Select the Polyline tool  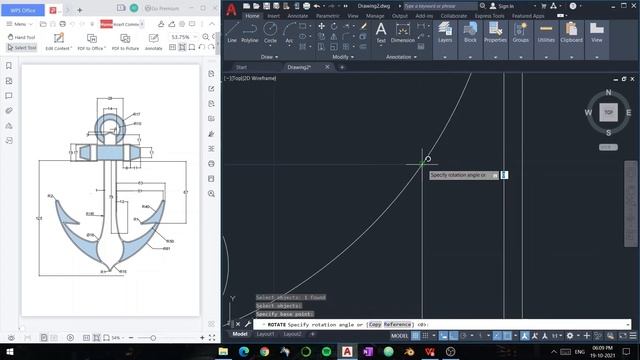[x=249, y=33]
